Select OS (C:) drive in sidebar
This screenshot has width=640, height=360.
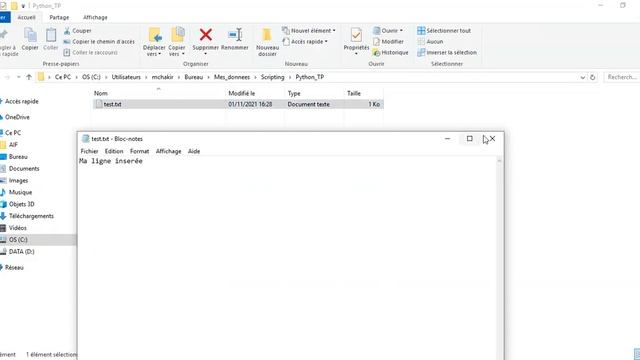(x=18, y=240)
